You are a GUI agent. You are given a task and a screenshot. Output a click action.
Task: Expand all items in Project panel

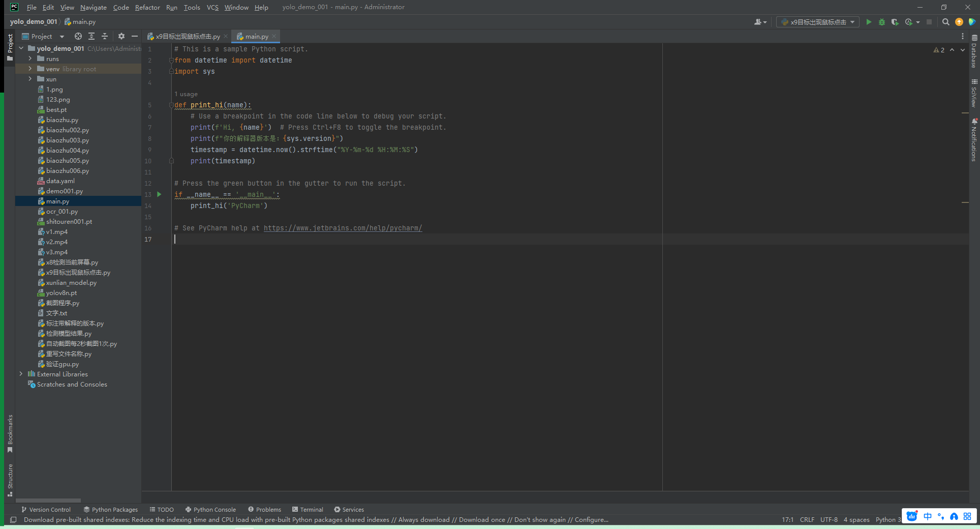click(91, 36)
